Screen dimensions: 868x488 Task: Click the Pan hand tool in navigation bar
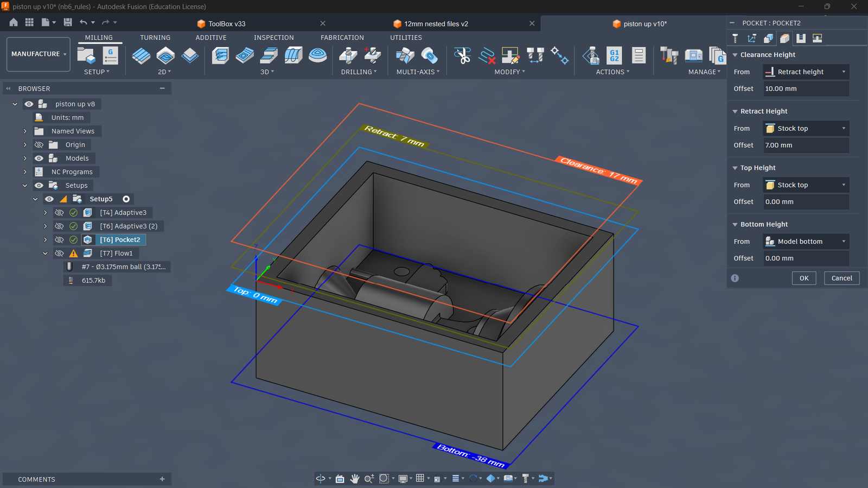point(355,478)
